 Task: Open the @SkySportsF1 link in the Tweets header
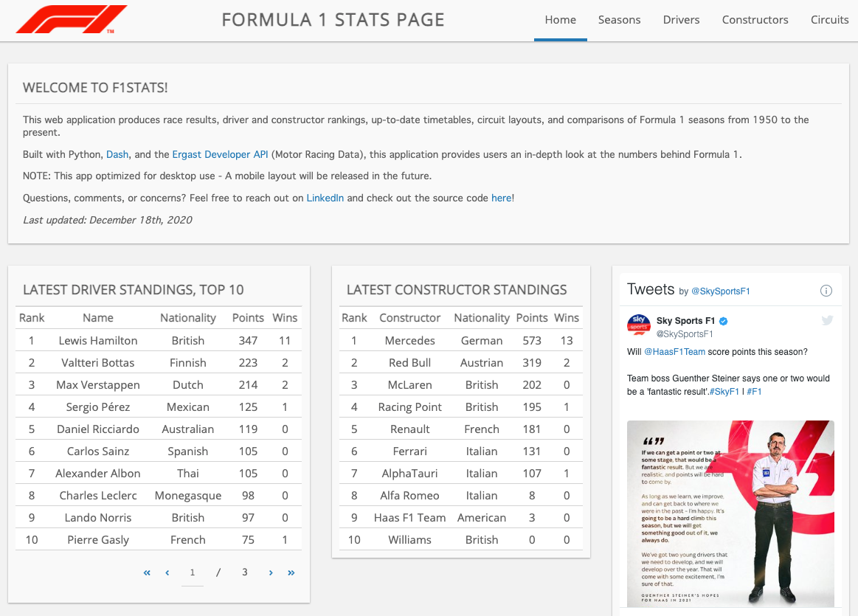720,291
